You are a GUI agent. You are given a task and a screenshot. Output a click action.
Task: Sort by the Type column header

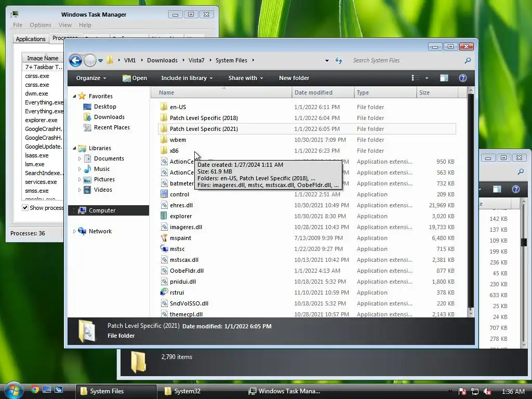point(385,92)
